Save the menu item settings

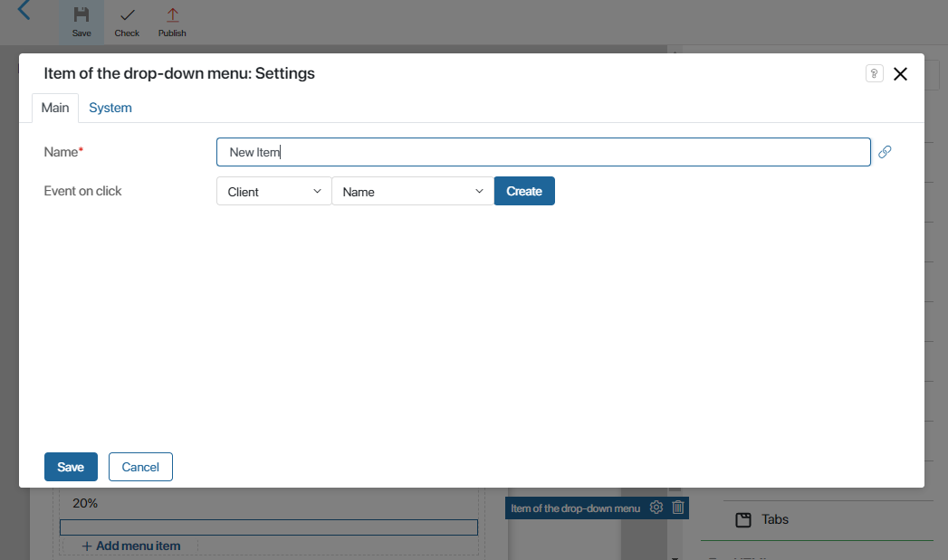pos(71,467)
